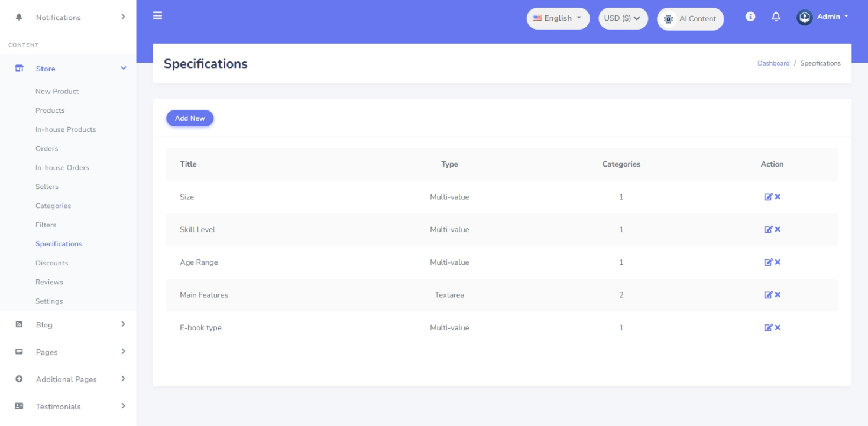
Task: Go to Orders in sidebar
Action: (47, 148)
